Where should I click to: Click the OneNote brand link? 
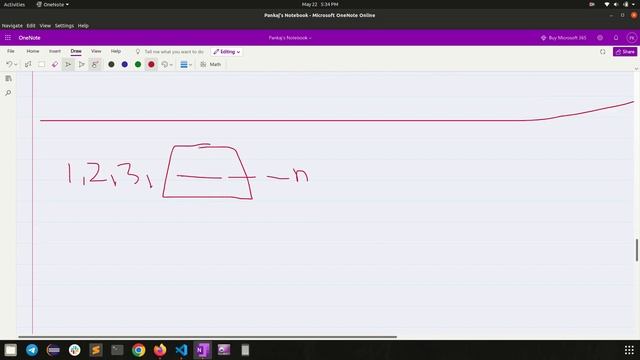pos(29,38)
